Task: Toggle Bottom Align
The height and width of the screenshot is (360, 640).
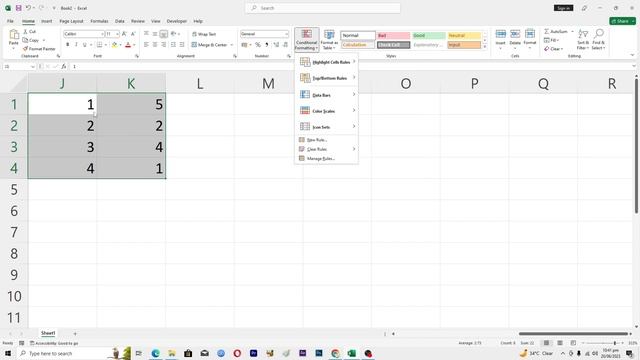Action: (163, 34)
